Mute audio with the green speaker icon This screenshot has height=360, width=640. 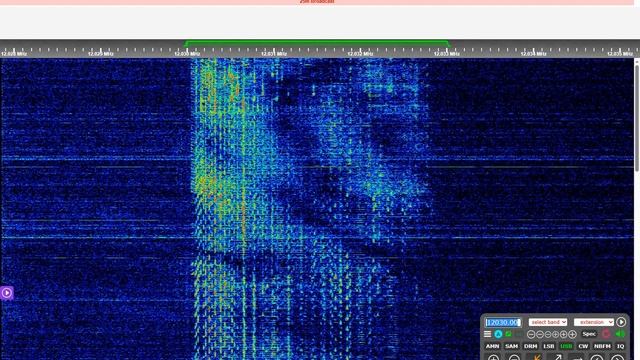click(620, 333)
